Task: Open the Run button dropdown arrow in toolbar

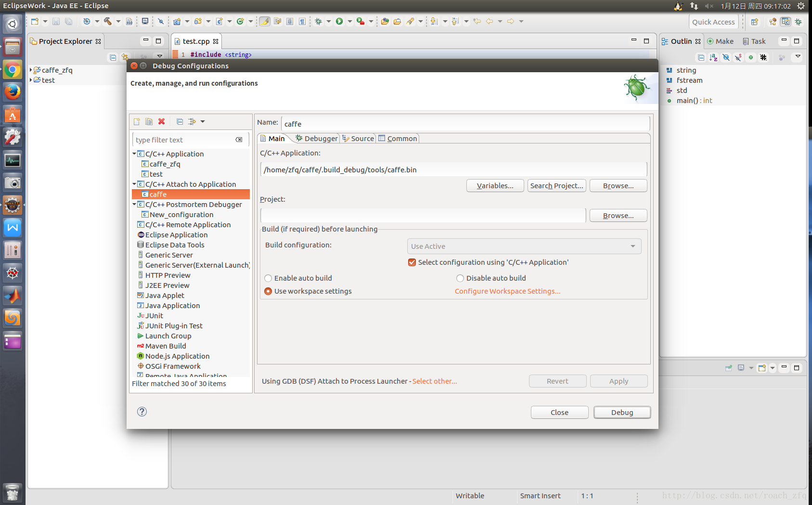Action: click(350, 21)
